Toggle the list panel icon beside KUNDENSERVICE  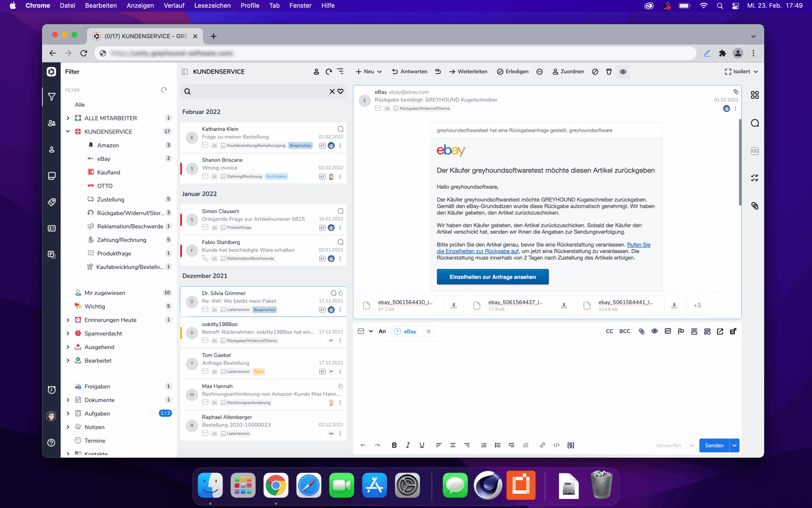pyautogui.click(x=185, y=71)
